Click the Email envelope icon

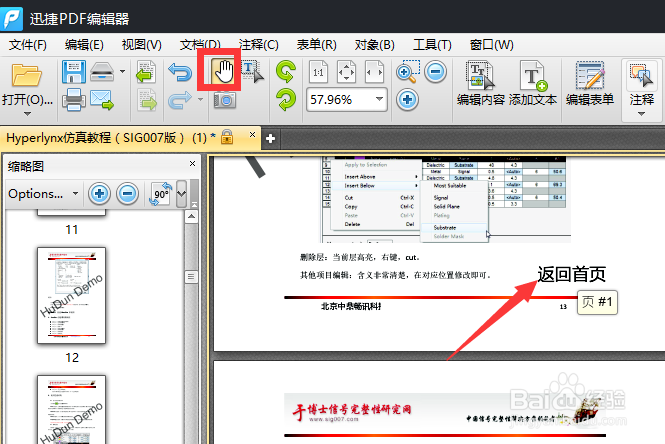coord(102,100)
